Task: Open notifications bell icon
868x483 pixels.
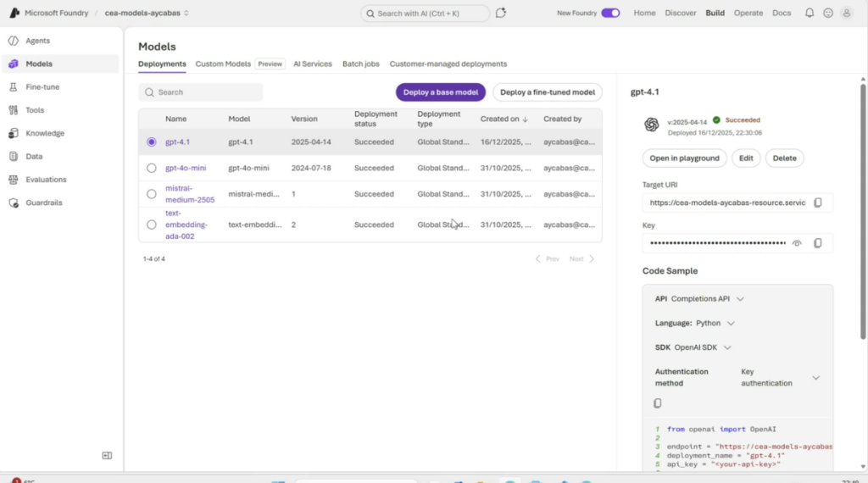Action: coord(809,14)
